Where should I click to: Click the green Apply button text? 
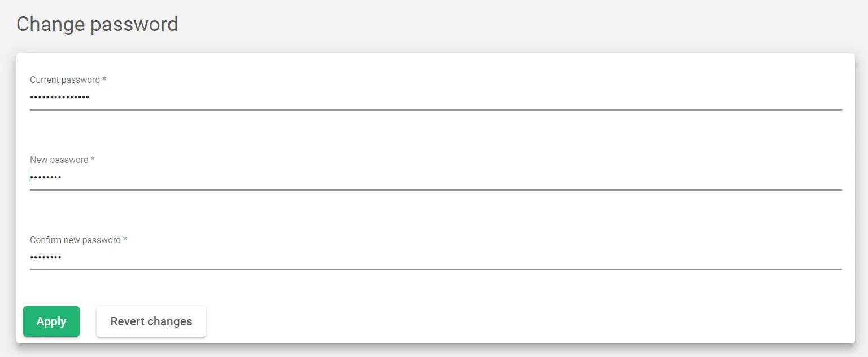(51, 321)
